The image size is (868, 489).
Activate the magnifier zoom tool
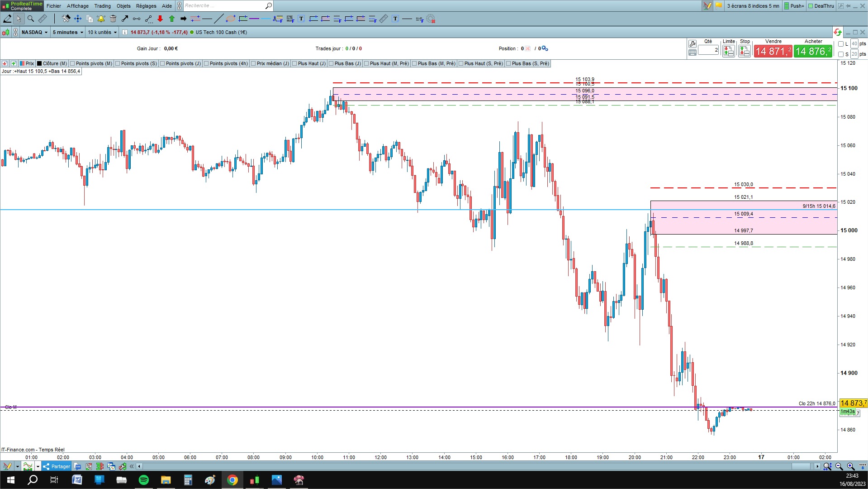[x=31, y=19]
